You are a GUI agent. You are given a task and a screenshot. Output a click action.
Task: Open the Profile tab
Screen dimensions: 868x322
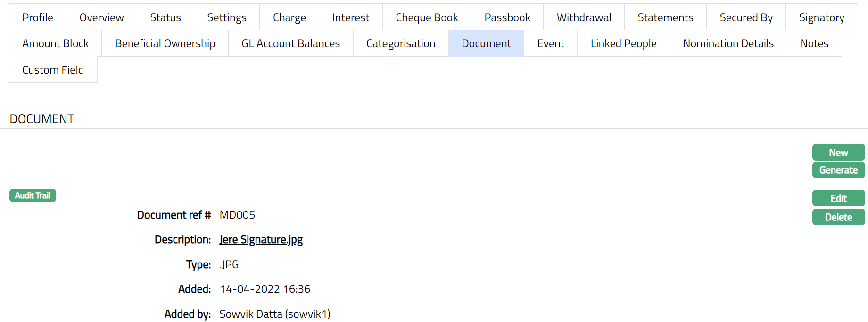tap(38, 17)
